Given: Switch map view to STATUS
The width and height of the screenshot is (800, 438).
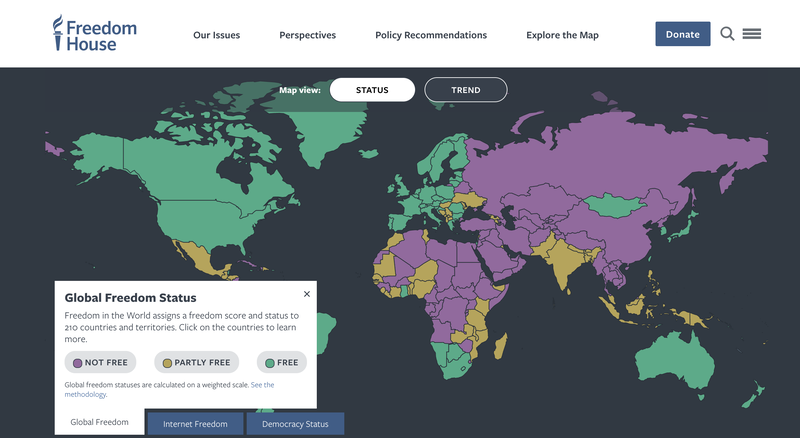Looking at the screenshot, I should click(372, 90).
